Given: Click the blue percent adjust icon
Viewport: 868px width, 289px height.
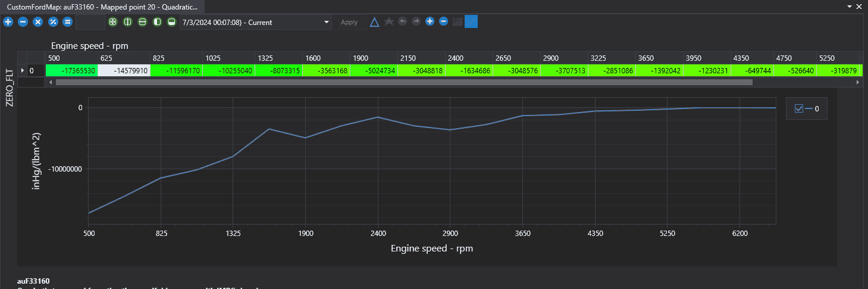Looking at the screenshot, I should (x=52, y=22).
